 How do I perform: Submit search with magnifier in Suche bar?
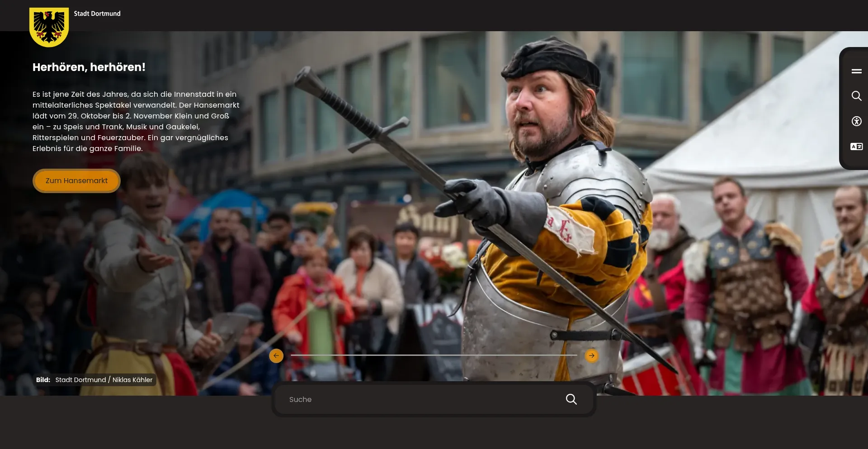(x=571, y=399)
